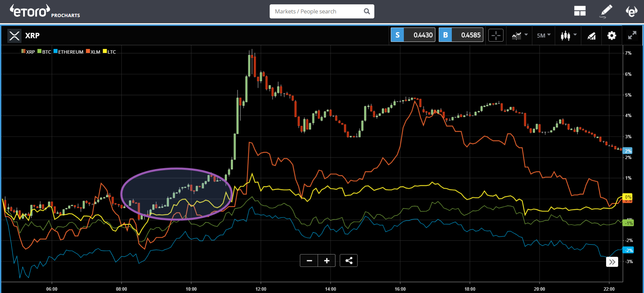Viewport: 644px width, 293px height.
Task: Focus the Markets / People search field
Action: [x=315, y=11]
